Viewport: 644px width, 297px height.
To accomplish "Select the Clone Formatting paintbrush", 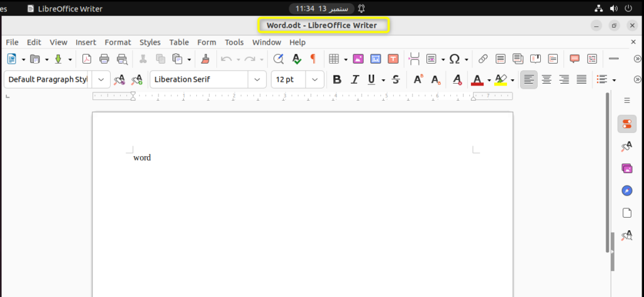I will [x=204, y=59].
